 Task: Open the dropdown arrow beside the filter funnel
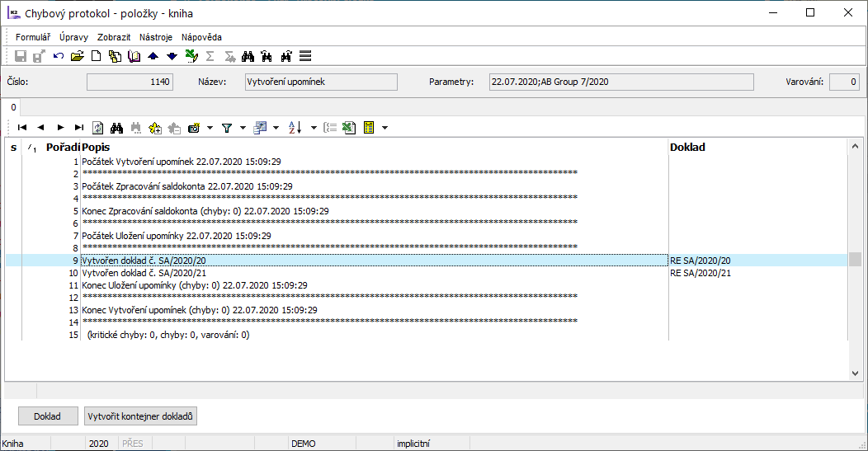coord(243,128)
